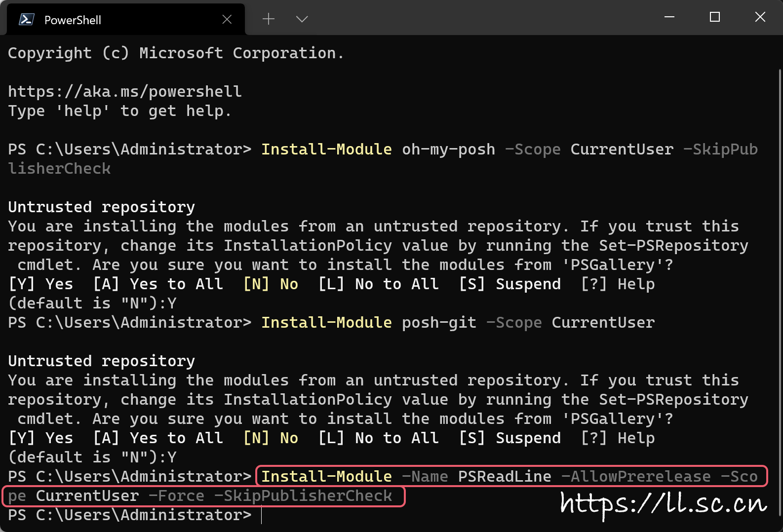Minimize the terminal window
This screenshot has width=783, height=532.
pyautogui.click(x=669, y=17)
